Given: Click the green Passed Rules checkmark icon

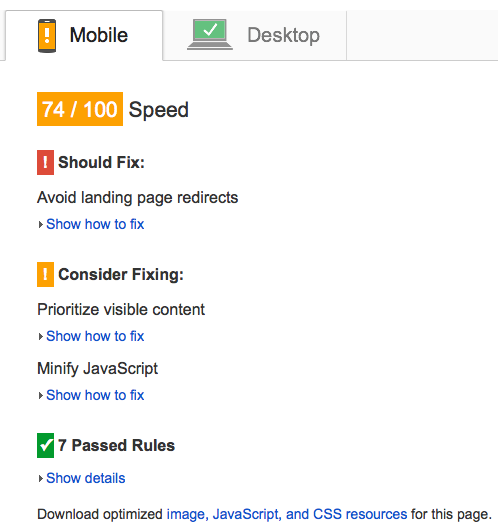Looking at the screenshot, I should pyautogui.click(x=45, y=445).
